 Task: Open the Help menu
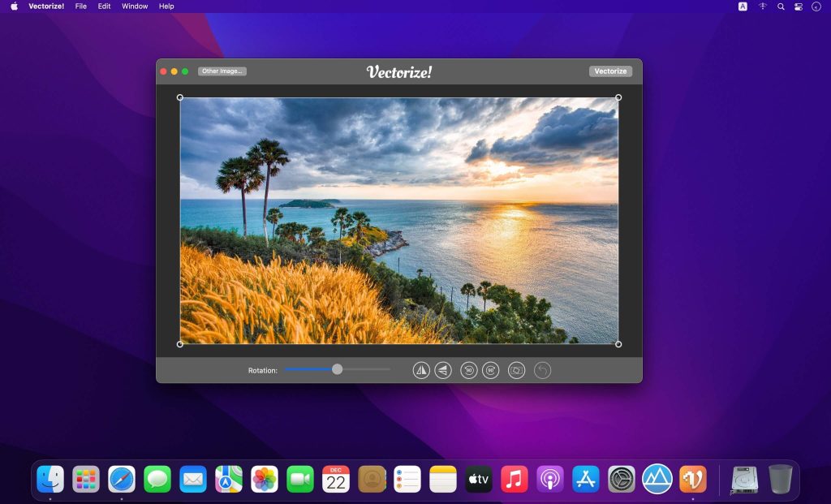click(x=166, y=6)
